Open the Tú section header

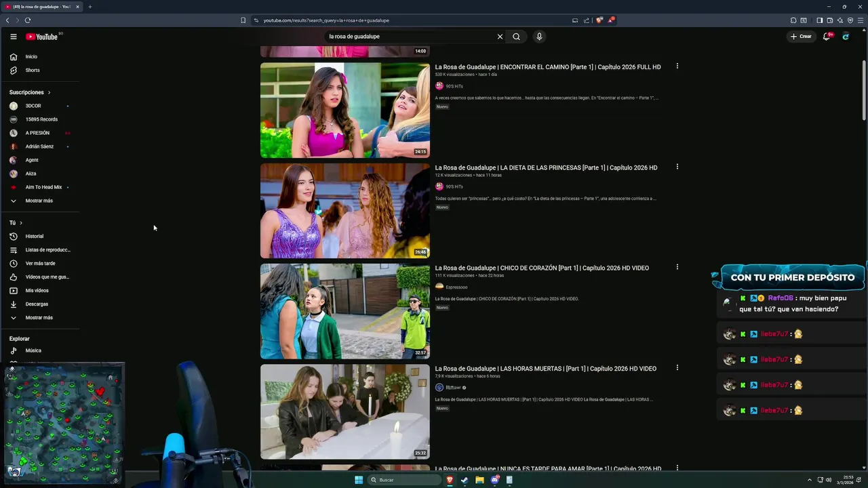coord(16,223)
